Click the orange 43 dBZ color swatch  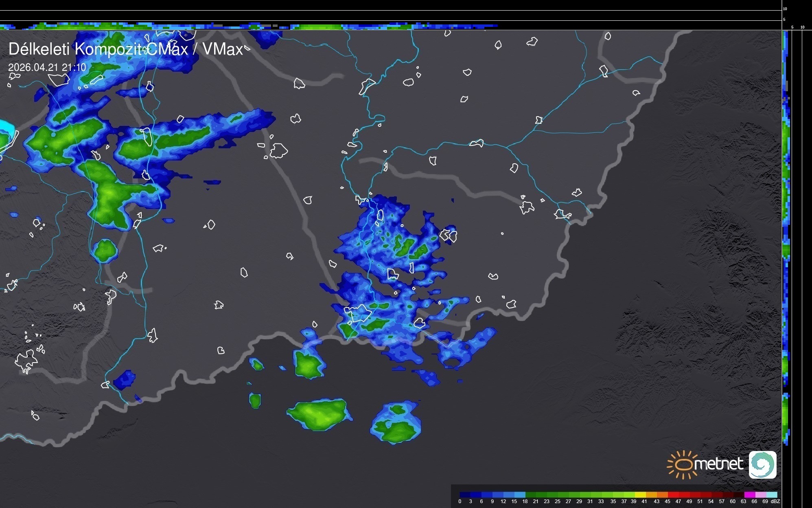tap(662, 495)
